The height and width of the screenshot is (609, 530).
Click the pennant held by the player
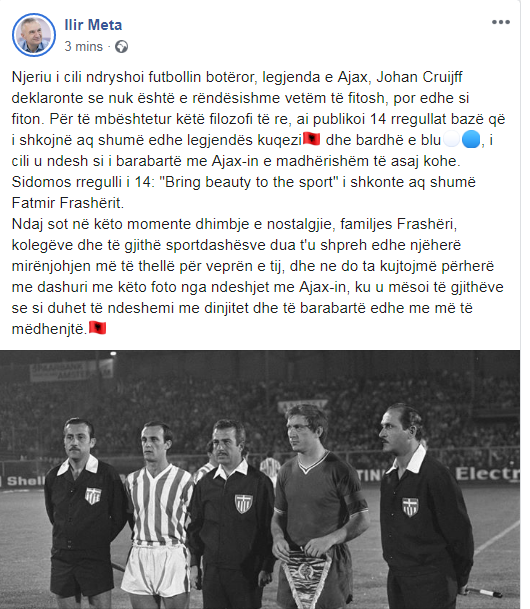click(x=306, y=579)
